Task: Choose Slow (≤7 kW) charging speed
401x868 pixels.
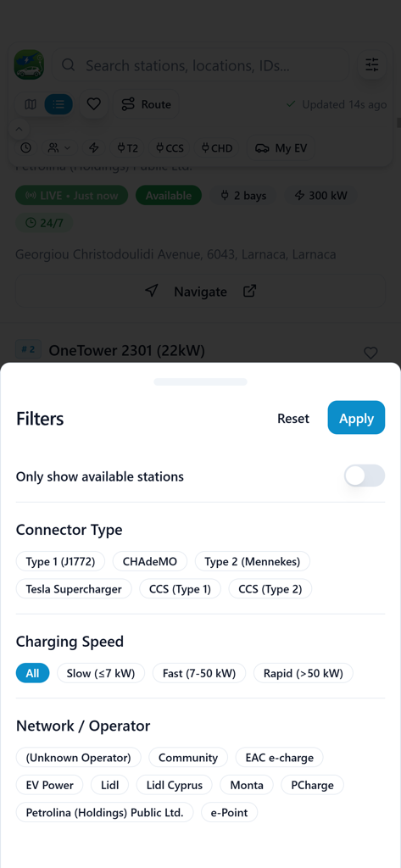Action: click(x=101, y=673)
